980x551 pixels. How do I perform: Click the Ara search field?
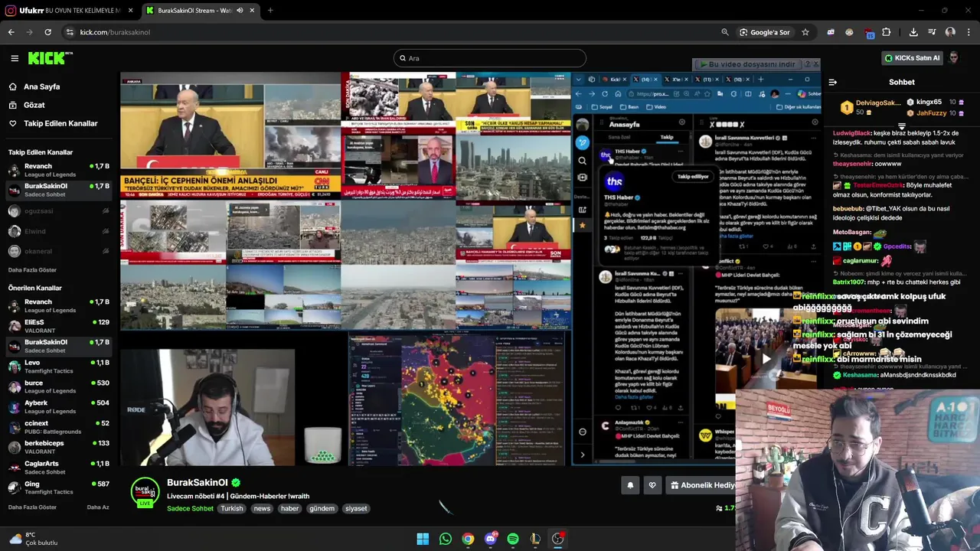tap(490, 58)
